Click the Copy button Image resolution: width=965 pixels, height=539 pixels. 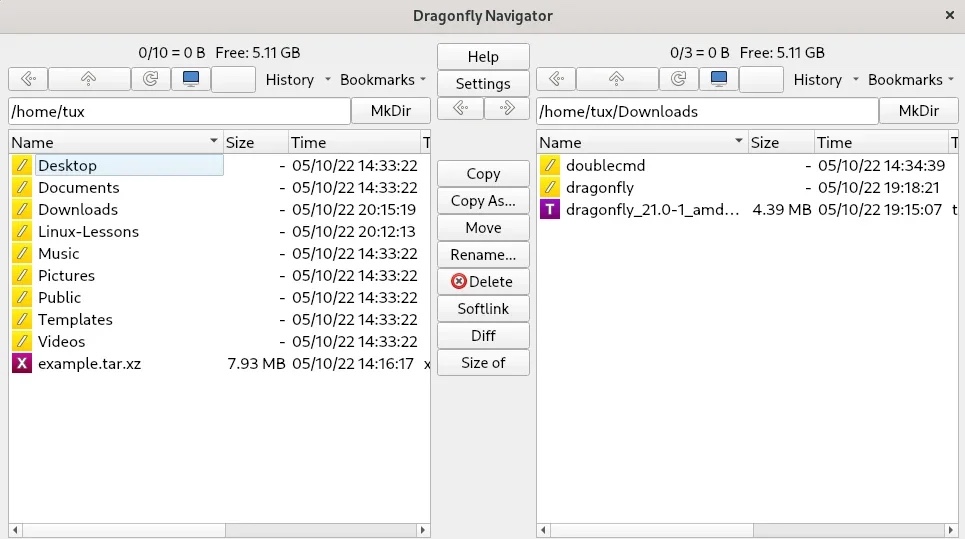click(x=483, y=174)
